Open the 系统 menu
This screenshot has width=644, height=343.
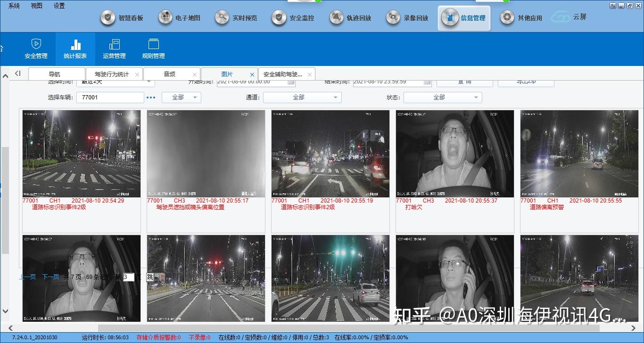[x=14, y=6]
